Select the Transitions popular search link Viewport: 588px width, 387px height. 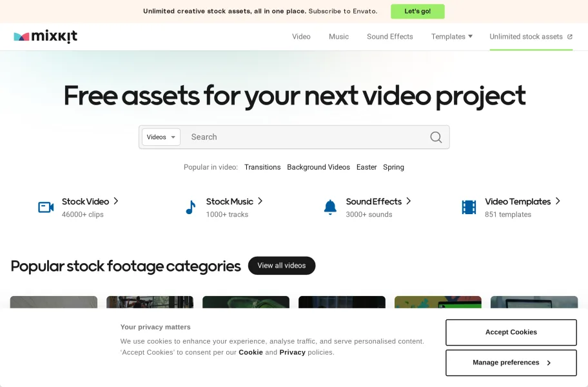262,167
